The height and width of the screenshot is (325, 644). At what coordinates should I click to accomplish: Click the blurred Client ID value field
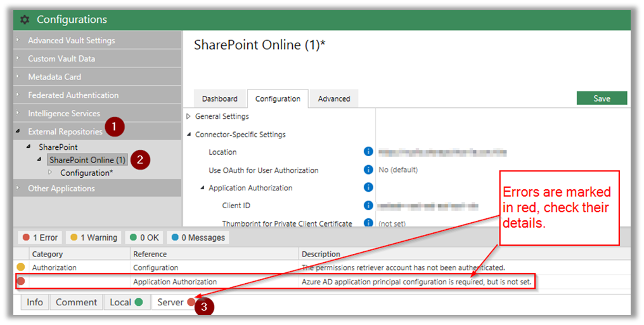point(428,206)
